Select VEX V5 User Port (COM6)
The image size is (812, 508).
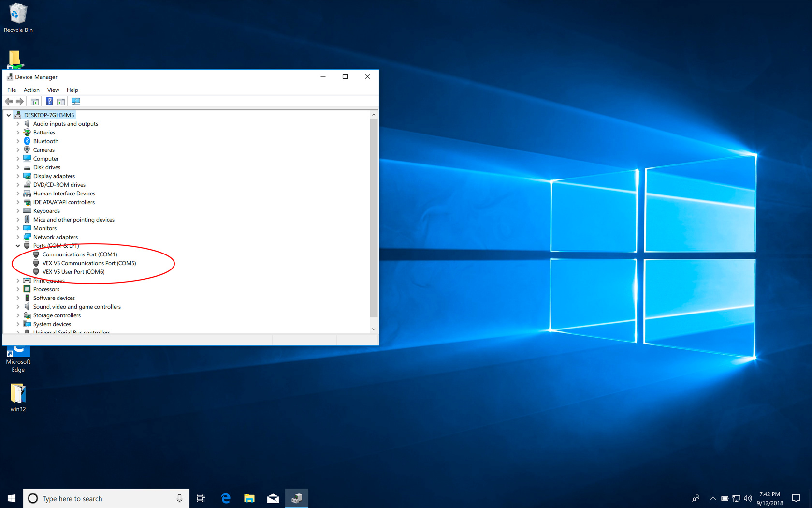point(73,272)
